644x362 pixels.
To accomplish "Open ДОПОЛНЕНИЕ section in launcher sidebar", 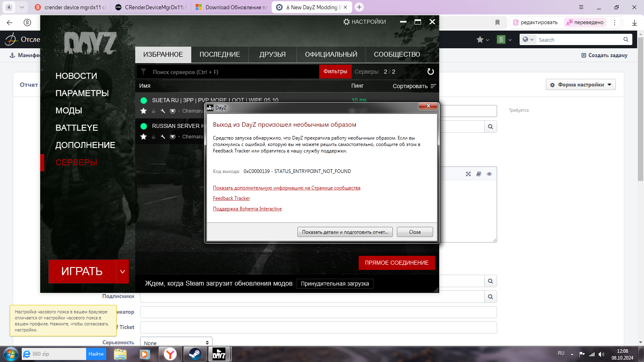I will coord(85,145).
